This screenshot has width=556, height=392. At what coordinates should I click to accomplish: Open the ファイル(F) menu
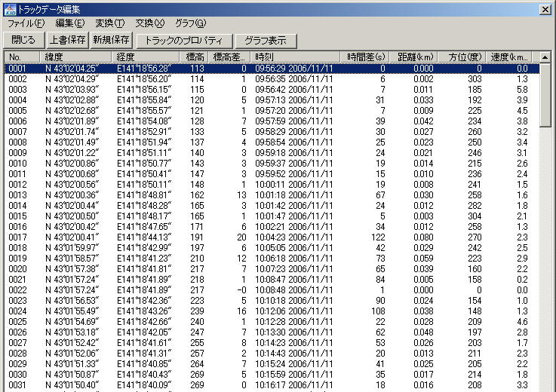[26, 23]
